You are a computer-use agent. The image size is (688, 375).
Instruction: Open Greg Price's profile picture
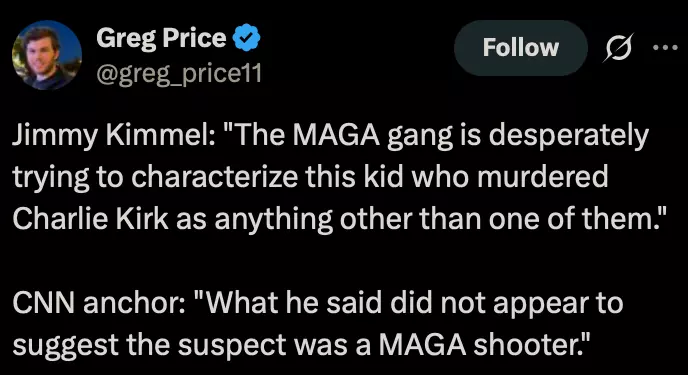point(47,55)
